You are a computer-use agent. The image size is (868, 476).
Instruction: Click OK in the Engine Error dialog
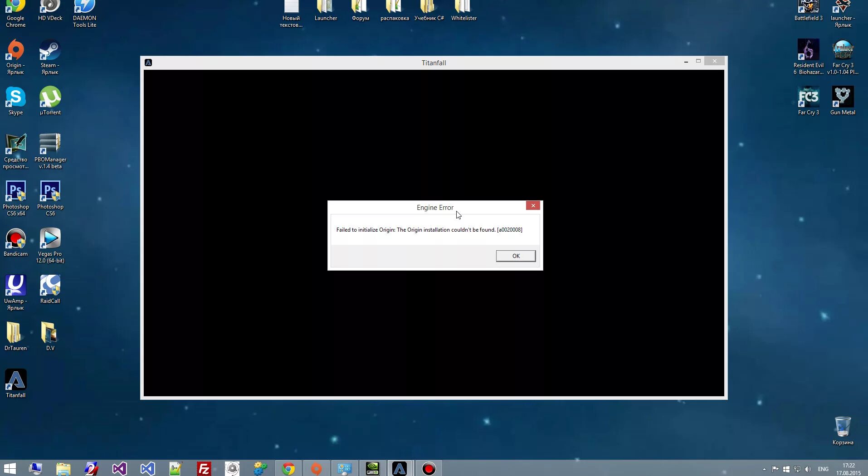click(x=516, y=256)
